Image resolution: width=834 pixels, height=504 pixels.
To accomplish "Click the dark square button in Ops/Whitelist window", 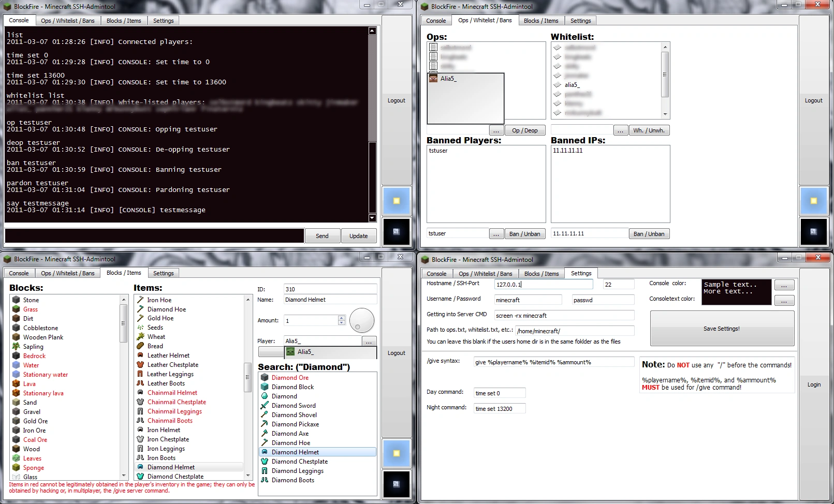I will tap(813, 231).
